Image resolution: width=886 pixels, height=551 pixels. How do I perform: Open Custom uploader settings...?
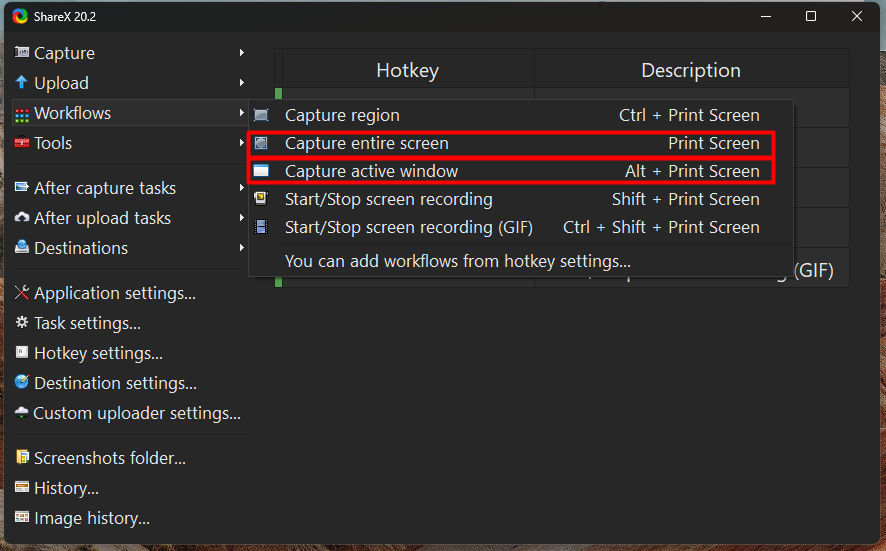coord(130,413)
